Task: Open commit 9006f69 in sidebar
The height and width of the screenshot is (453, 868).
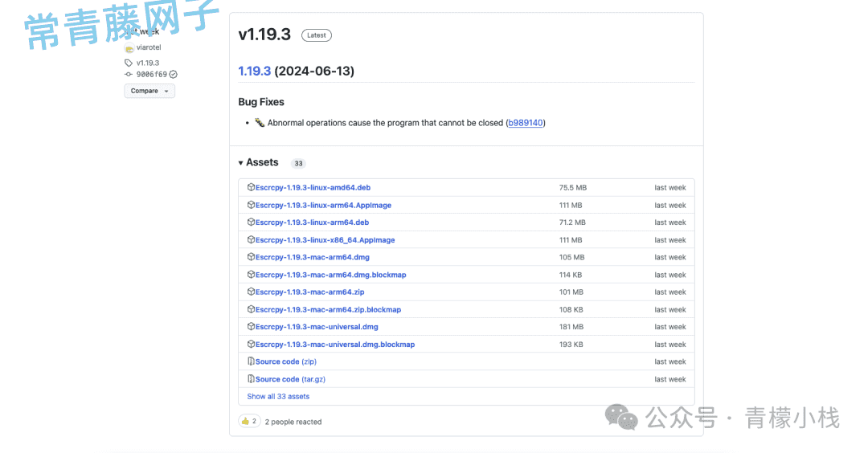Action: coord(152,74)
